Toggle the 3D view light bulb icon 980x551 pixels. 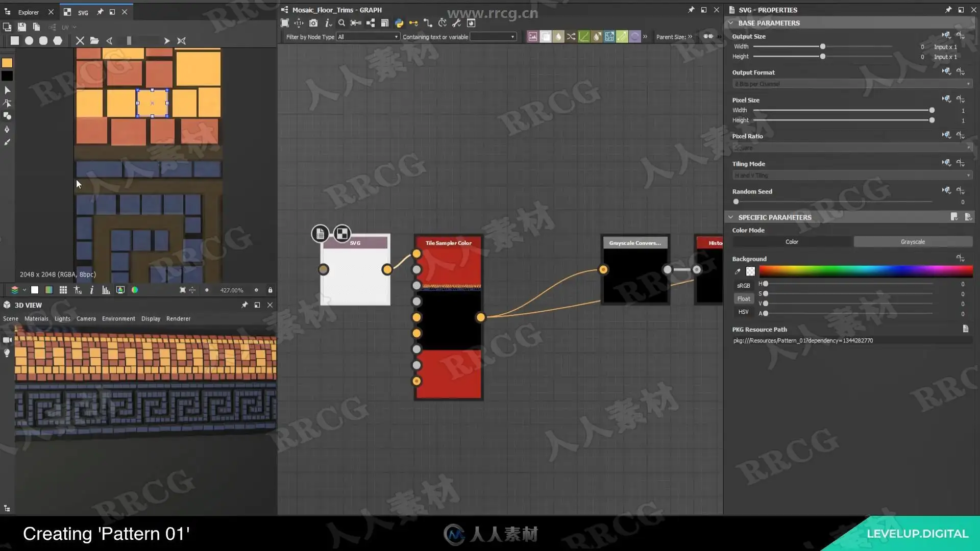tap(7, 353)
